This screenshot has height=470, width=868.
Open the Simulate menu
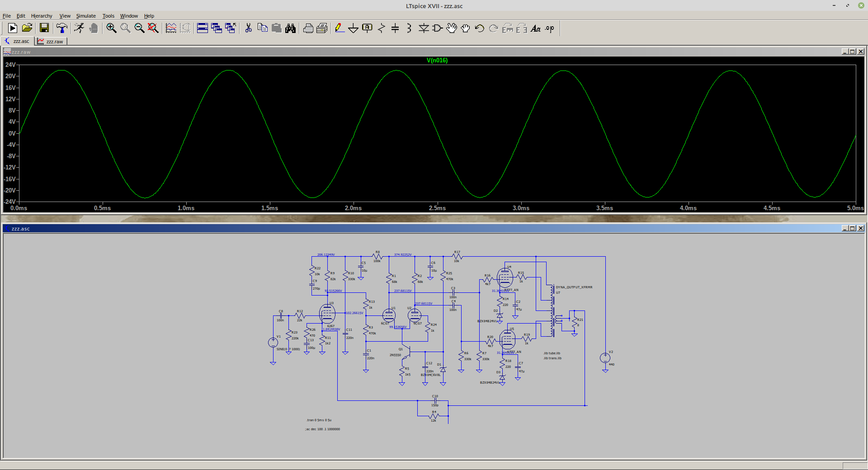click(86, 16)
